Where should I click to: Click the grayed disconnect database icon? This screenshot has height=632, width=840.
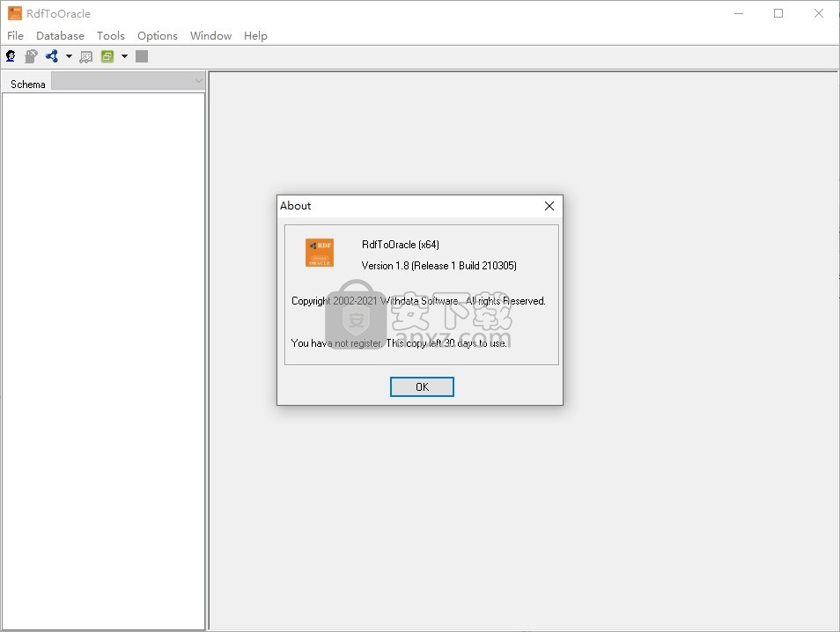[x=31, y=56]
